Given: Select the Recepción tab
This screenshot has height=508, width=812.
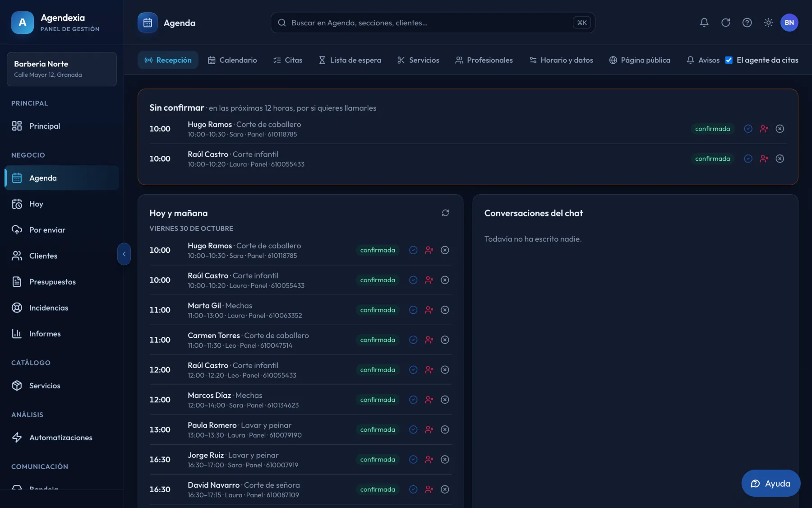Looking at the screenshot, I should 168,60.
